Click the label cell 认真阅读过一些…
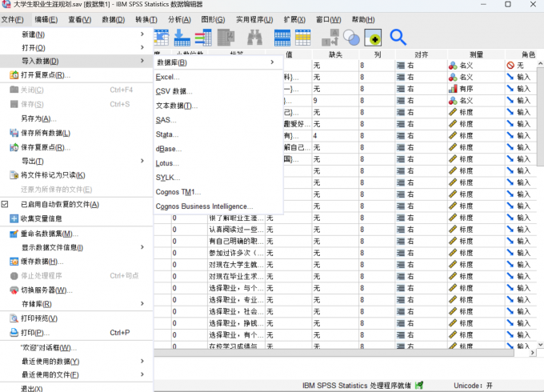This screenshot has width=544, height=392. click(x=237, y=230)
